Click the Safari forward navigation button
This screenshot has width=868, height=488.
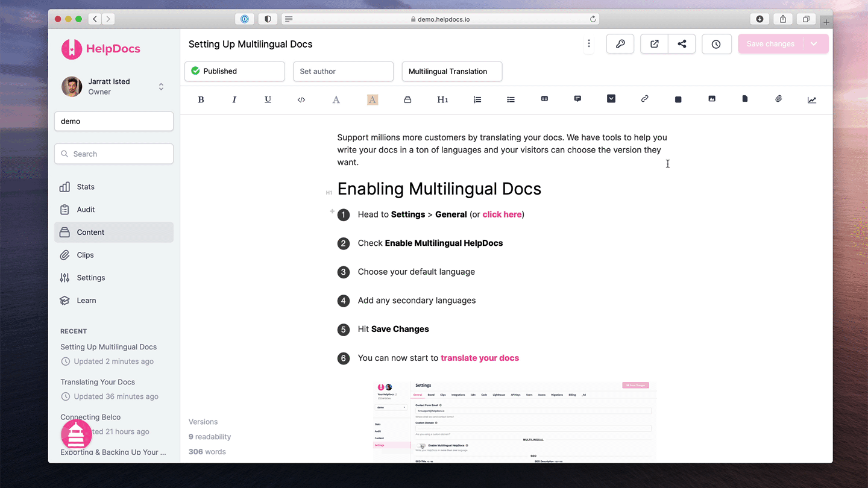coord(108,19)
